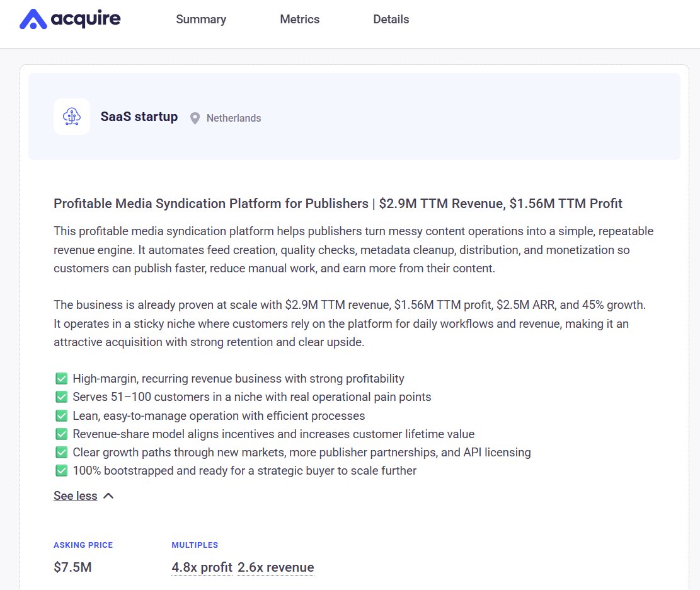Click the green check by High-margin recurring revenue

(62, 379)
